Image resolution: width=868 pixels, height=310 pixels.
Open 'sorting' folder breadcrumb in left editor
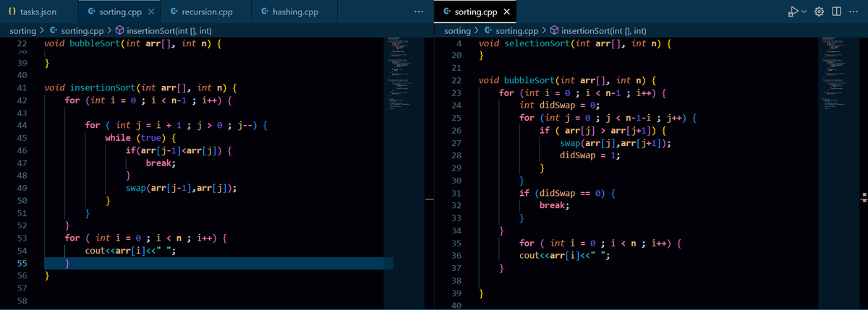pos(22,31)
